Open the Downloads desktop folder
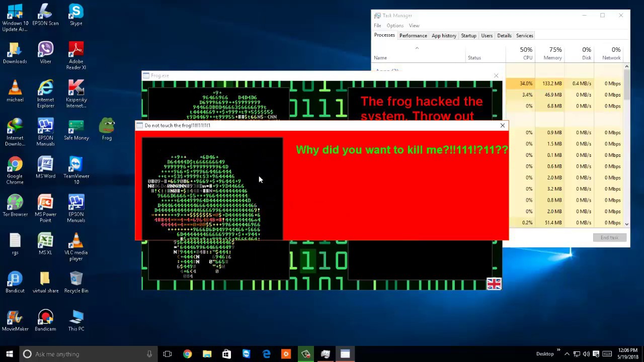This screenshot has width=644, height=362. (x=15, y=53)
